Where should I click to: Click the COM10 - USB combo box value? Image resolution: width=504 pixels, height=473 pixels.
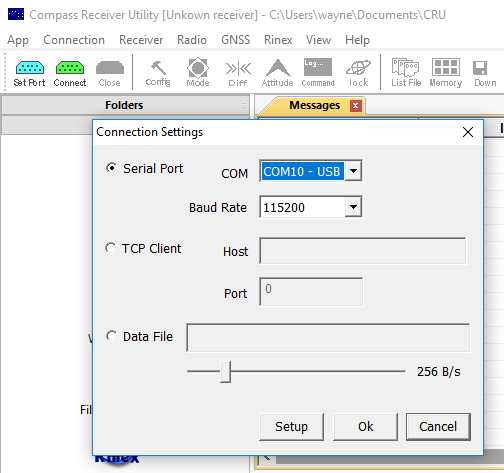click(x=303, y=171)
